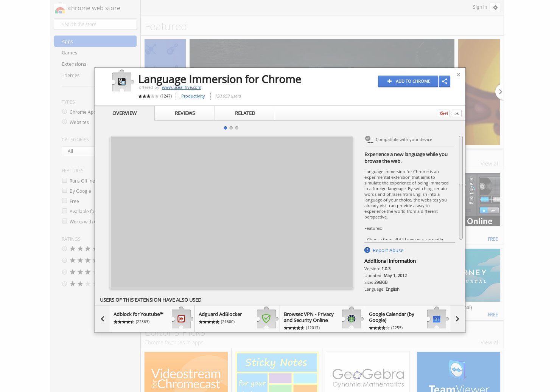Click the Browsec VPN globe icon

352,319
